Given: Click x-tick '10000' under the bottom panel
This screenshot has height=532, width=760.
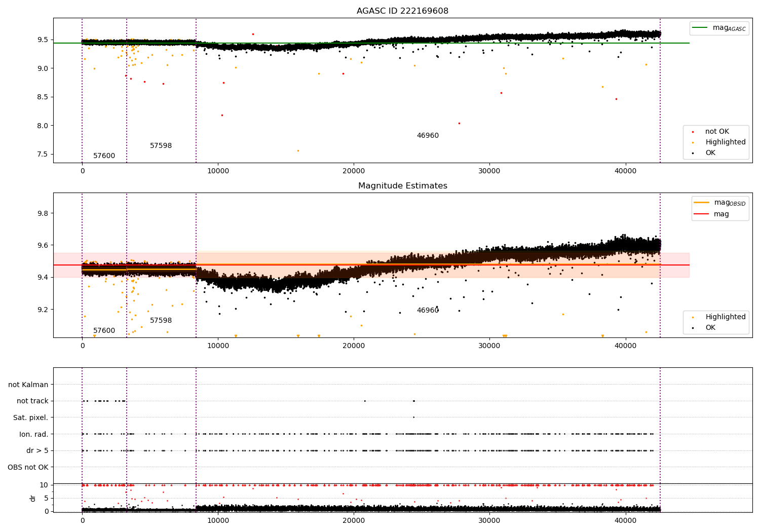Looking at the screenshot, I should 218,521.
